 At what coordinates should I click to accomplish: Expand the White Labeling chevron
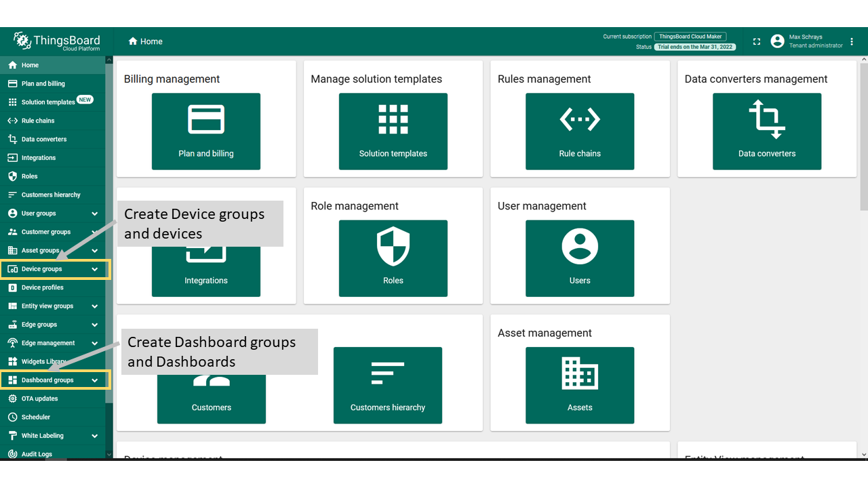[x=95, y=436]
